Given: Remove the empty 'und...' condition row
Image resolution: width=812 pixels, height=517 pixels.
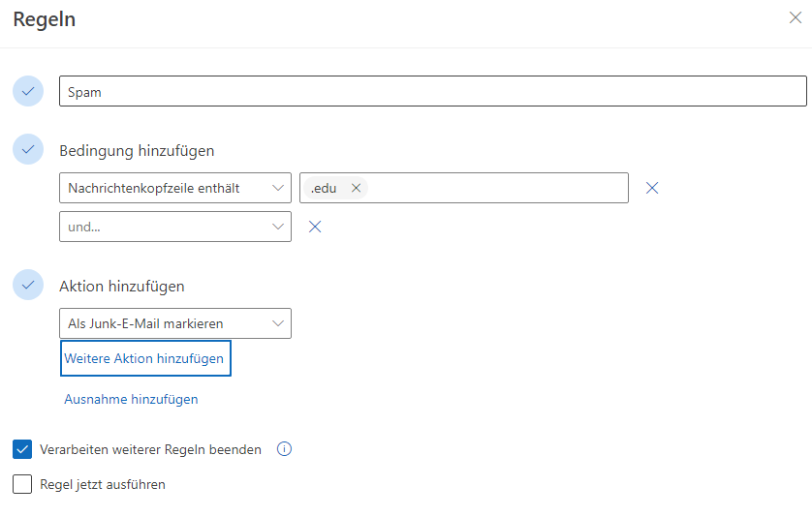Looking at the screenshot, I should (x=314, y=227).
